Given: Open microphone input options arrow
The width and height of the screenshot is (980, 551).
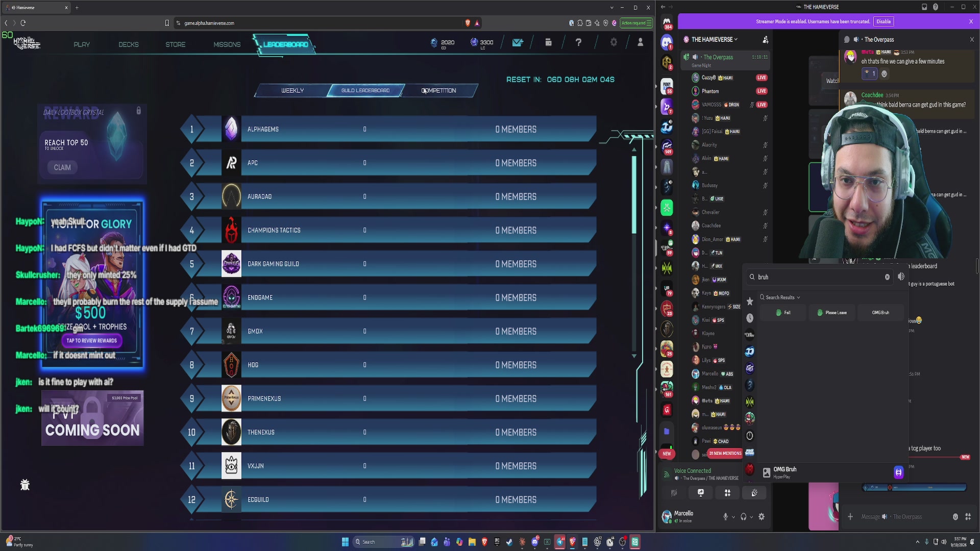Looking at the screenshot, I should pyautogui.click(x=733, y=517).
